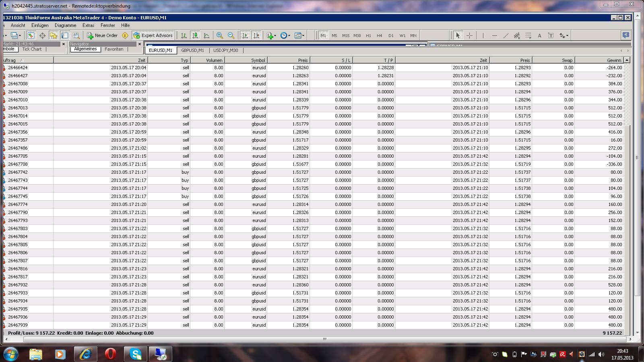This screenshot has height=362, width=644.
Task: Select the Tick Chart tab
Action: (32, 49)
